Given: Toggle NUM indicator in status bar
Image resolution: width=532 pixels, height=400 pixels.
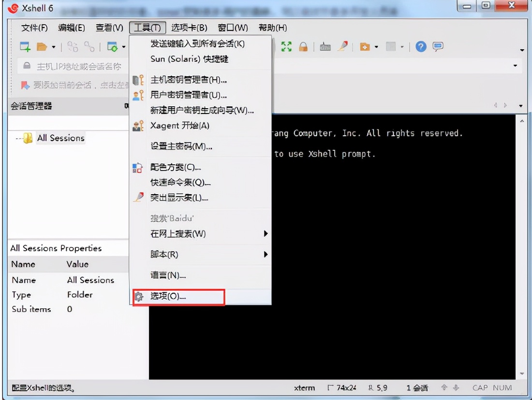Looking at the screenshot, I should 503,387.
